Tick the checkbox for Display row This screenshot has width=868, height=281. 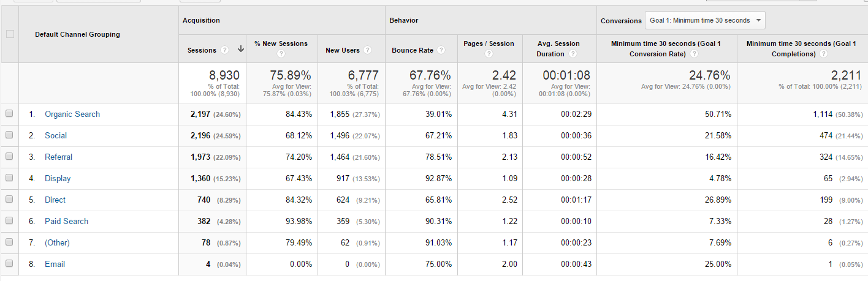[x=9, y=178]
